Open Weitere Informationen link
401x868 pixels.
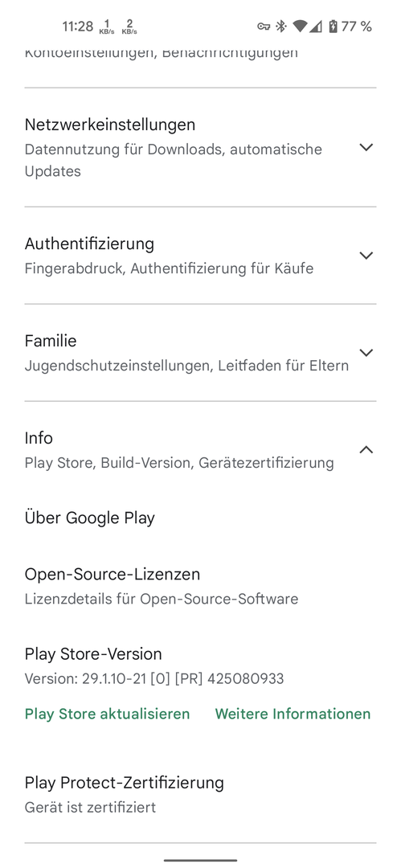click(293, 714)
